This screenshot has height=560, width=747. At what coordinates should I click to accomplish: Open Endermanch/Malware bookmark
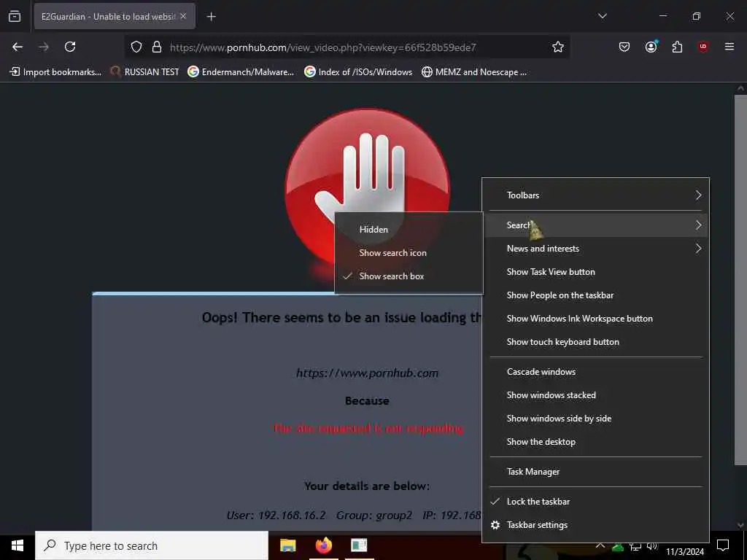241,72
